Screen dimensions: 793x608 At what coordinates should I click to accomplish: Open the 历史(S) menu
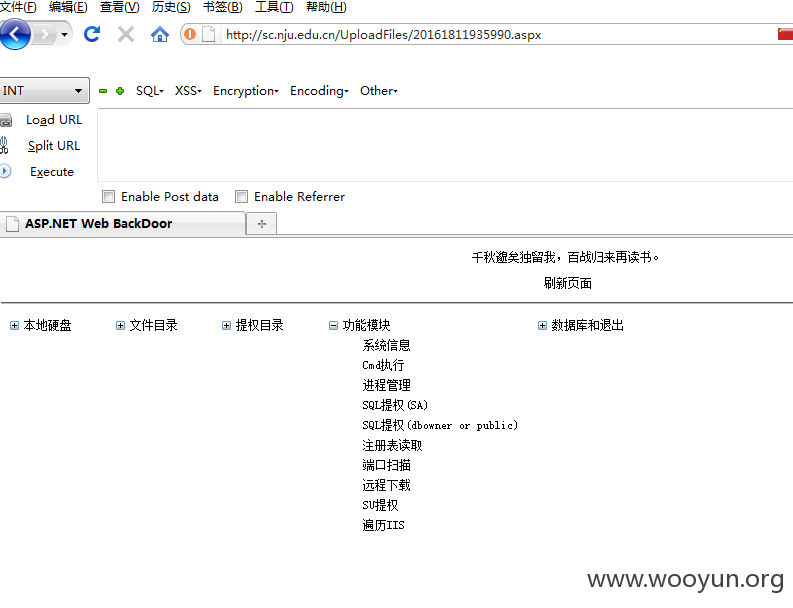pos(171,7)
